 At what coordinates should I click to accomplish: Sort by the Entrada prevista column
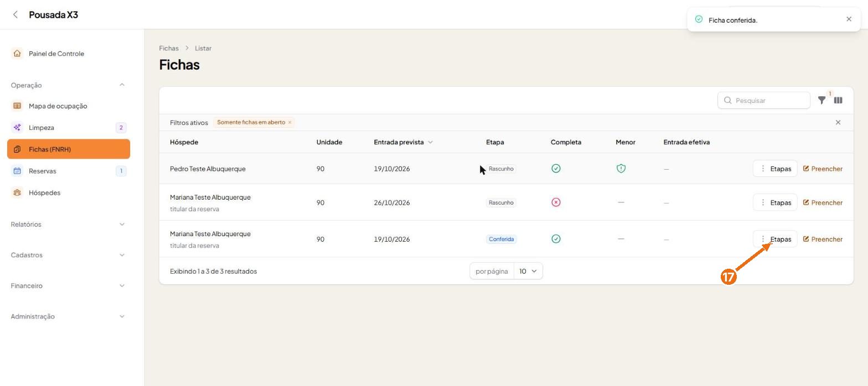[x=403, y=142]
